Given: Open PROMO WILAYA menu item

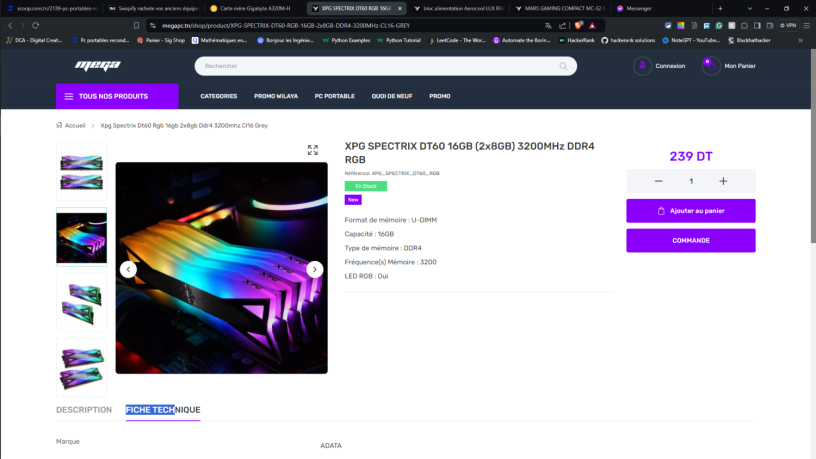Looking at the screenshot, I should pyautogui.click(x=276, y=96).
